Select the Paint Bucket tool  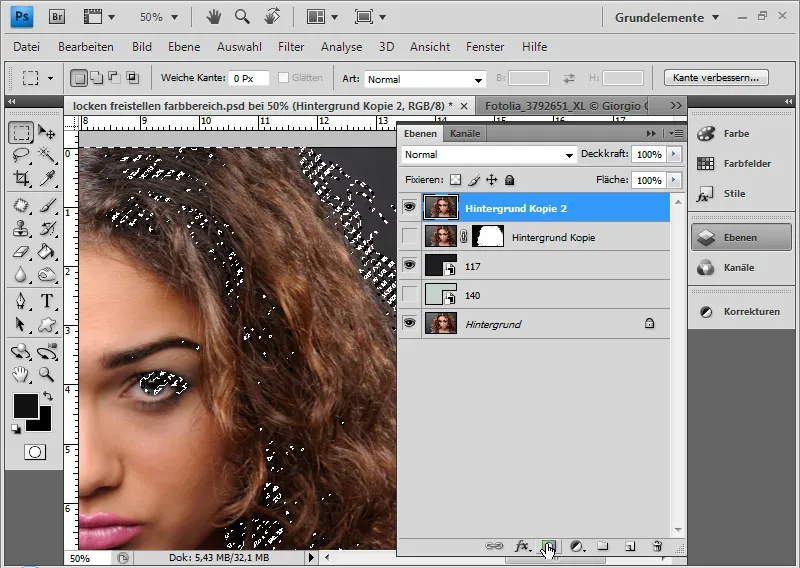[x=47, y=251]
